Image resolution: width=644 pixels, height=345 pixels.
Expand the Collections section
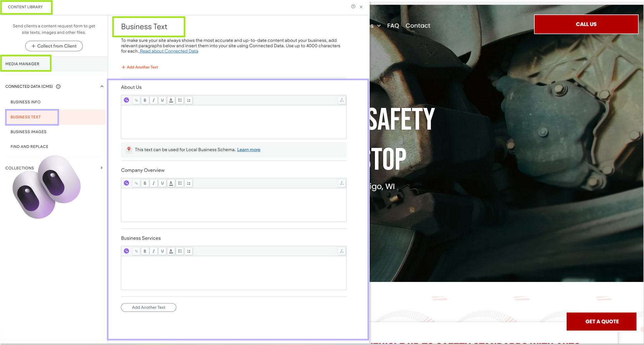tap(102, 168)
